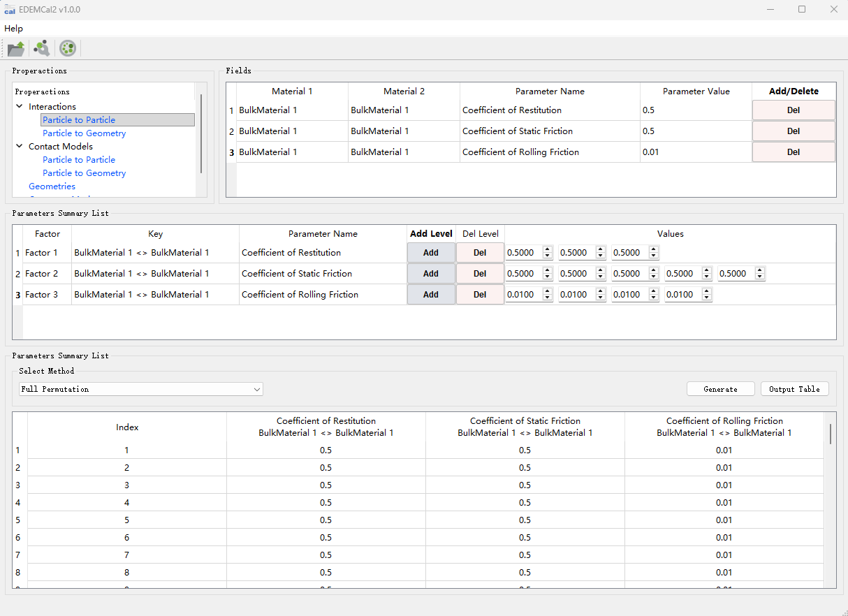Click the Add Level button for Factor 1
The width and height of the screenshot is (848, 616).
click(430, 252)
